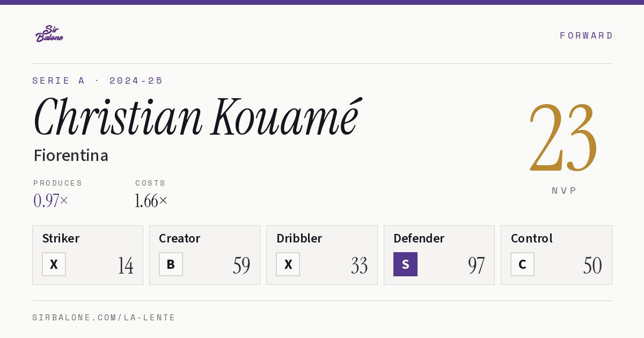This screenshot has height=338, width=644.
Task: Click the C grade badge in Control card
Action: click(x=522, y=264)
